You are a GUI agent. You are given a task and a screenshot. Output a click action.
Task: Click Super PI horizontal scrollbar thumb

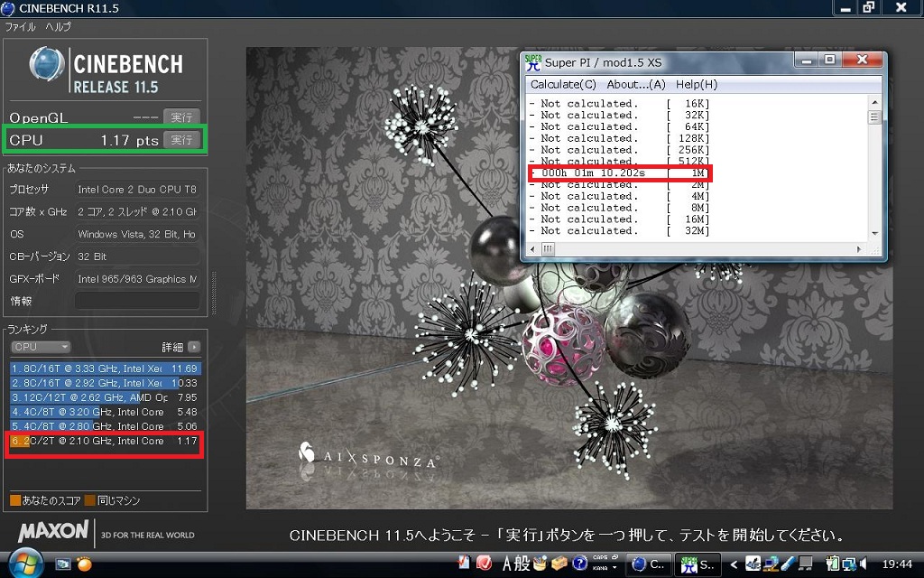point(548,249)
